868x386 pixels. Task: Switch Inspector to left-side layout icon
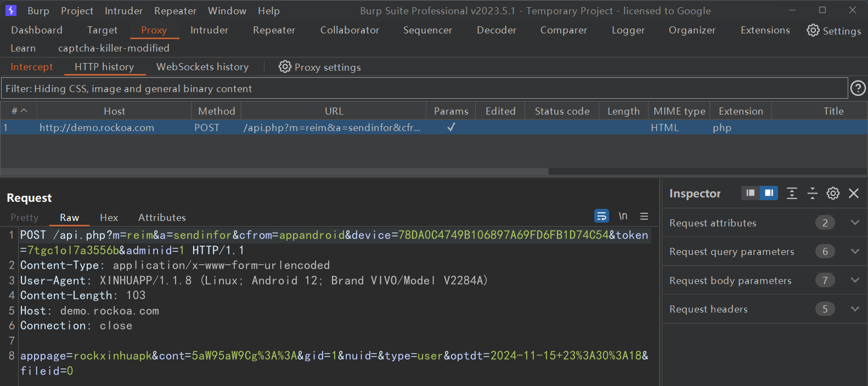pos(750,193)
